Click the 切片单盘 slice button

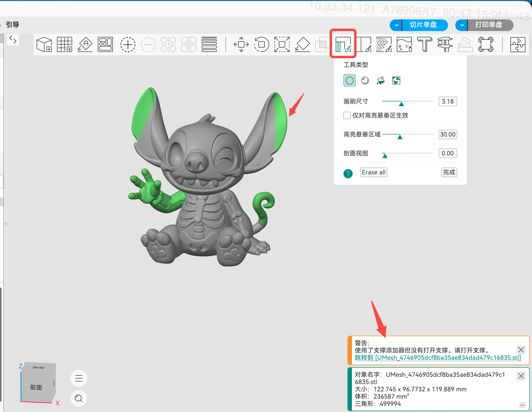(x=425, y=25)
